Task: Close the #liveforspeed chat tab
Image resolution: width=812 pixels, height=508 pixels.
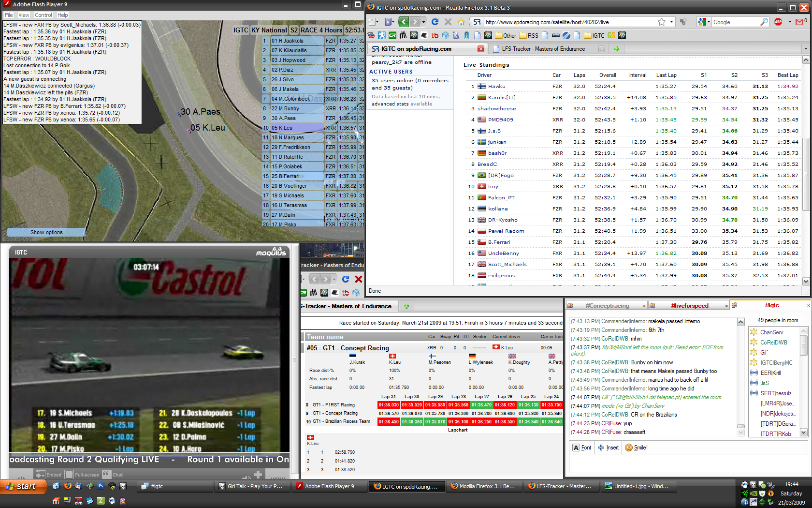Action: [x=726, y=306]
